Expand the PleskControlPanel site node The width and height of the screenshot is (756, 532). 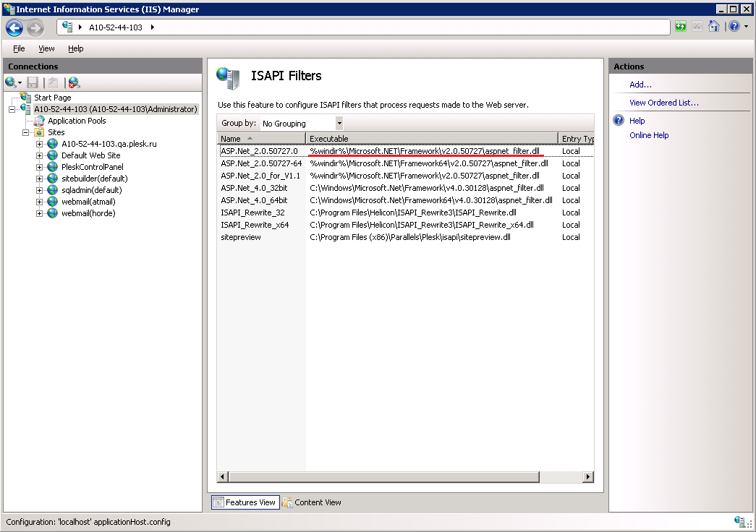[40, 167]
